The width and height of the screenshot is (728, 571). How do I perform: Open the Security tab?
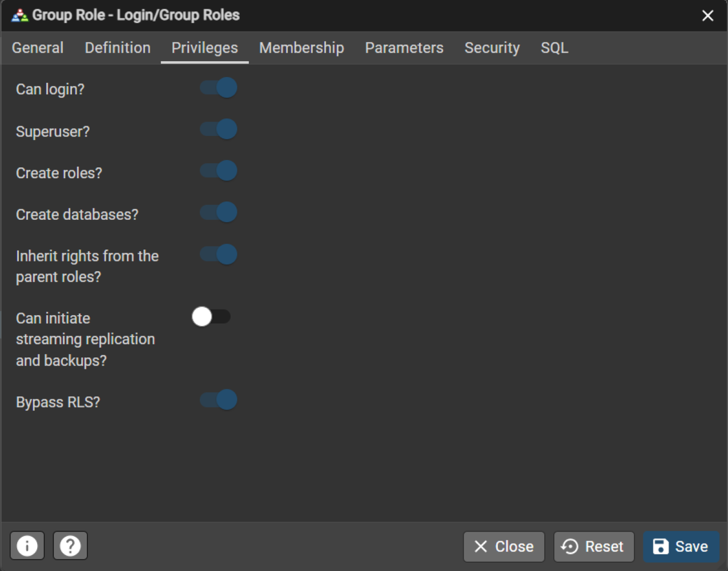click(x=492, y=48)
